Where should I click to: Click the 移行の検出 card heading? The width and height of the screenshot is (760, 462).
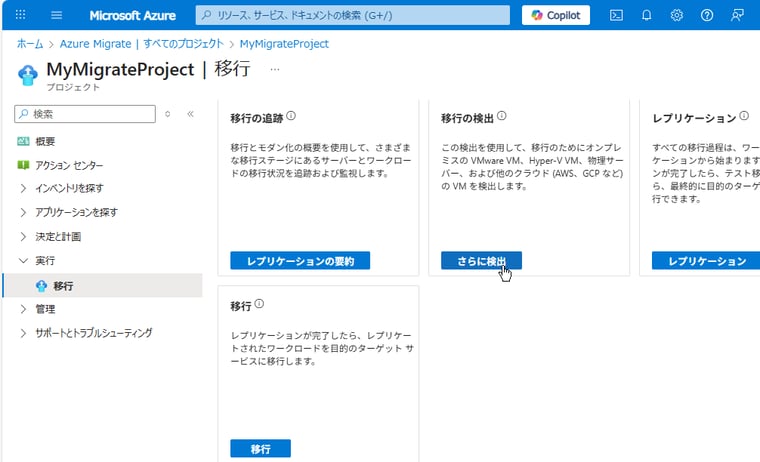(x=467, y=118)
